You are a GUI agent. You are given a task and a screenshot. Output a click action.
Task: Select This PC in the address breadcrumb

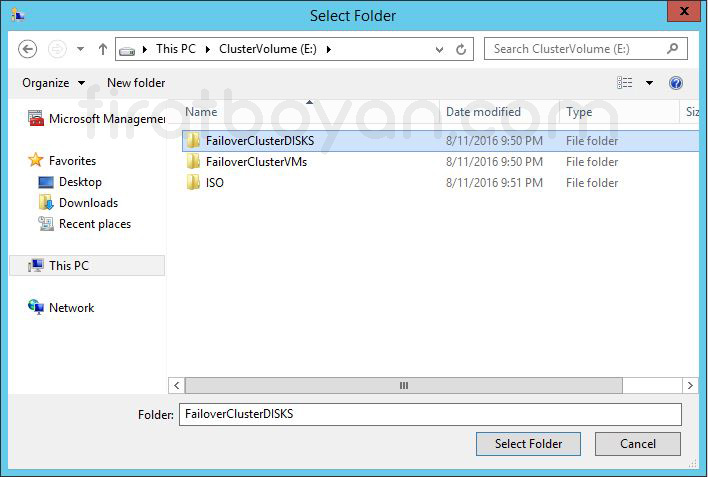pos(176,49)
